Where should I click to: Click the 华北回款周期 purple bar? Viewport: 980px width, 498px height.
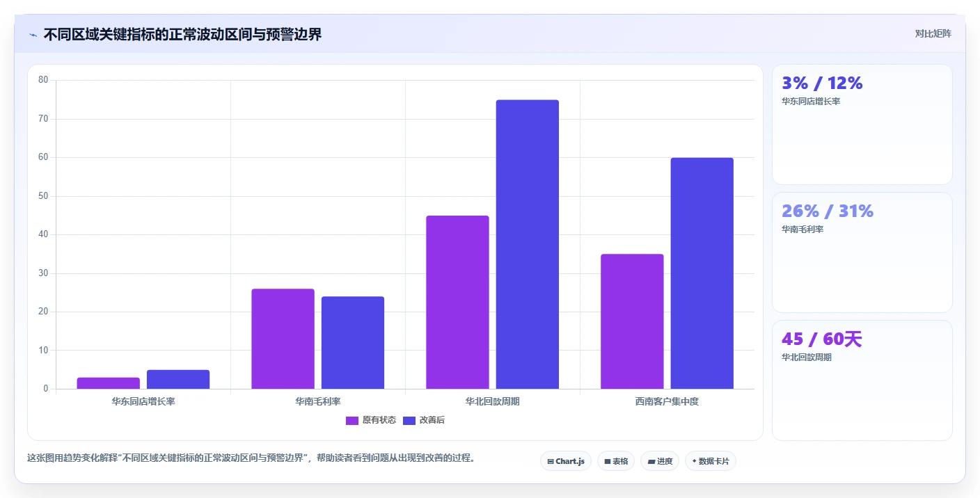pyautogui.click(x=458, y=302)
